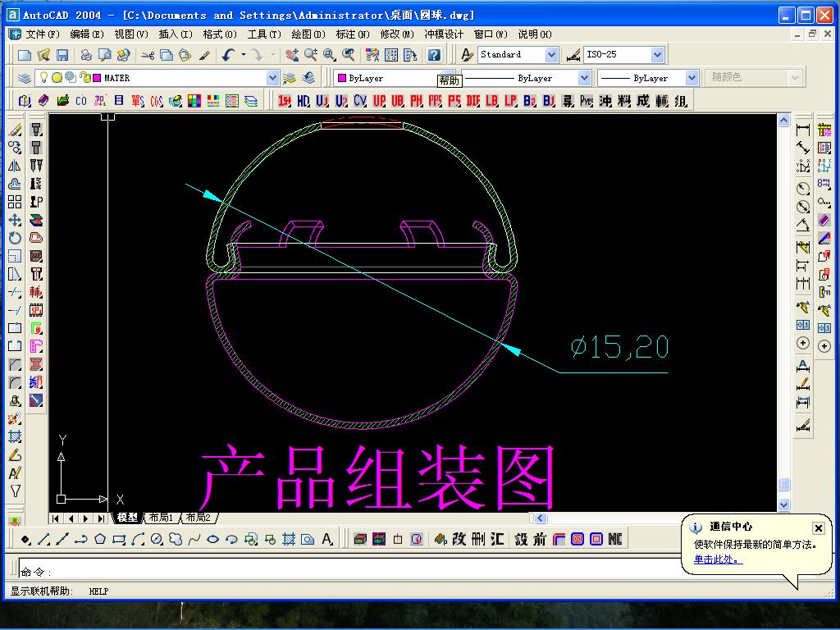
Task: Open the 编辑(E) menu
Action: pos(87,34)
